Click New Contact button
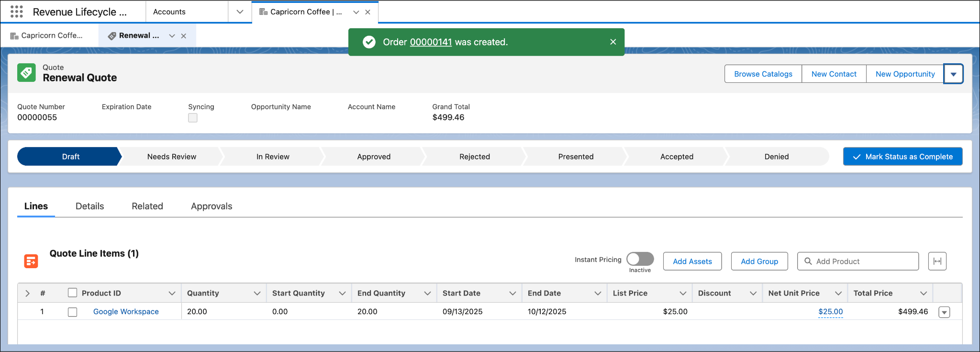 [x=834, y=74]
